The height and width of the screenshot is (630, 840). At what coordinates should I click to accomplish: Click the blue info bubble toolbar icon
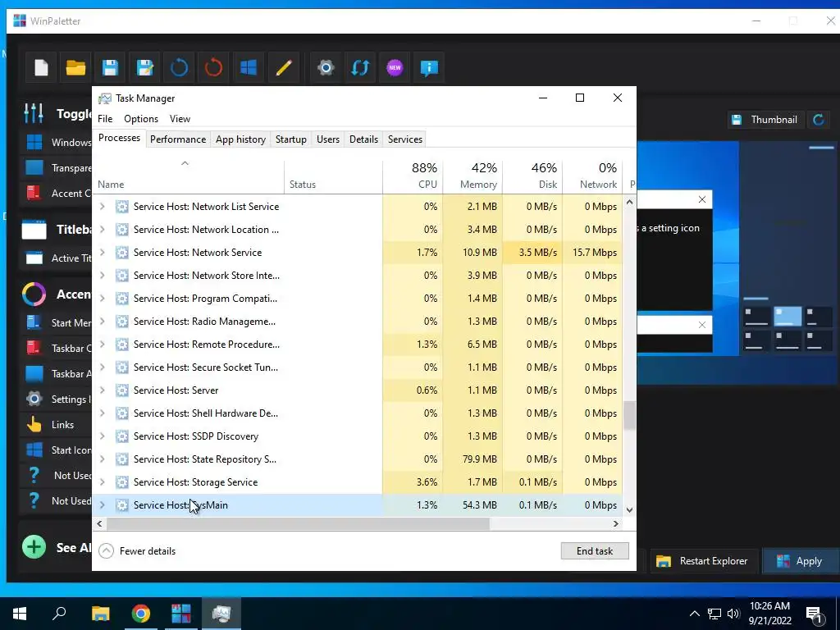tap(429, 67)
